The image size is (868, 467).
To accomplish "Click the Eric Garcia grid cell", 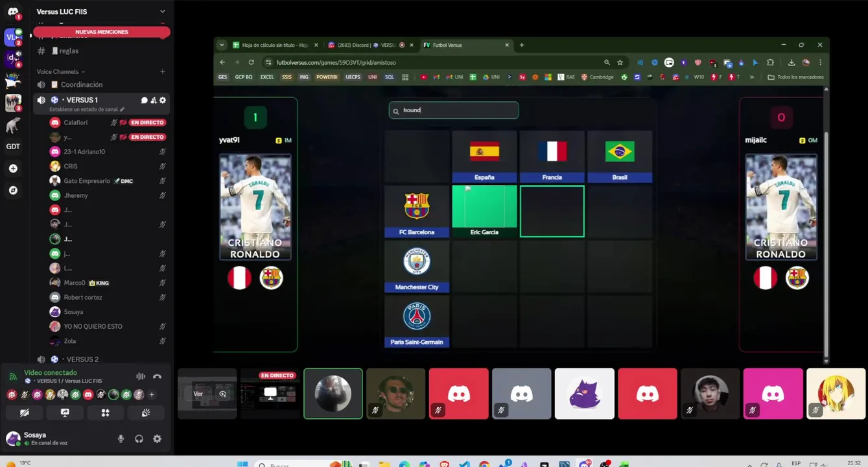I will coord(484,211).
